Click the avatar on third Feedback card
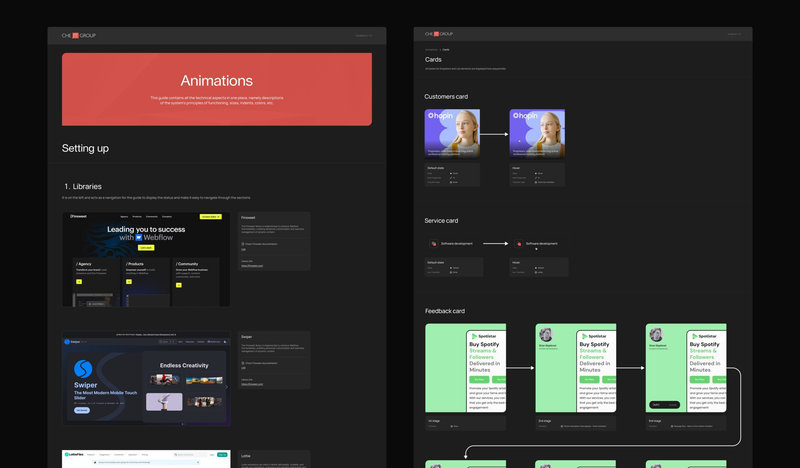Screen dimensions: 800x468 click(656, 335)
